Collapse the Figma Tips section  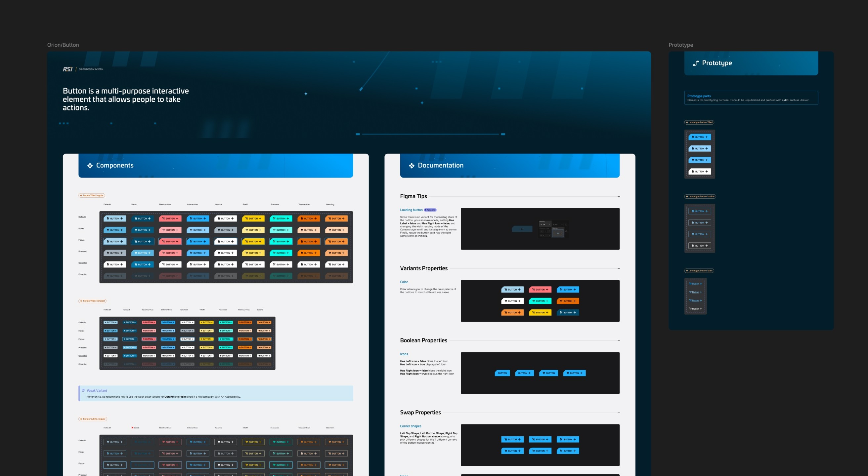tap(618, 197)
